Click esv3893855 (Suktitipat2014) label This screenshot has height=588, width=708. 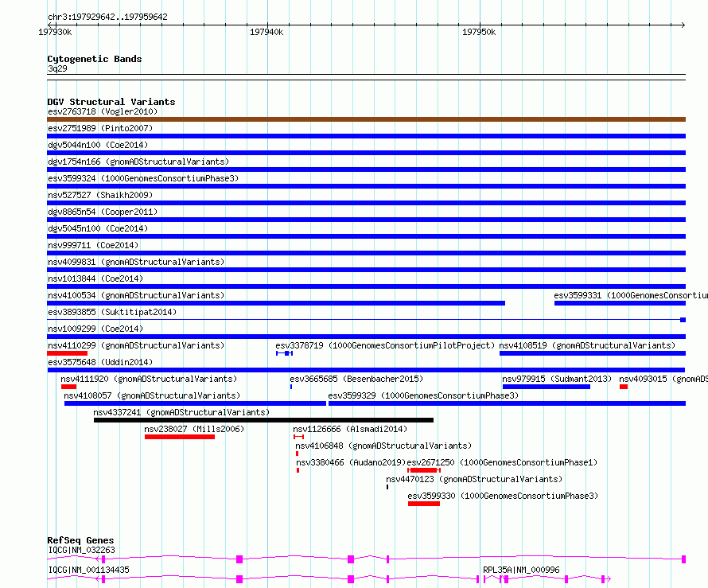coord(112,312)
